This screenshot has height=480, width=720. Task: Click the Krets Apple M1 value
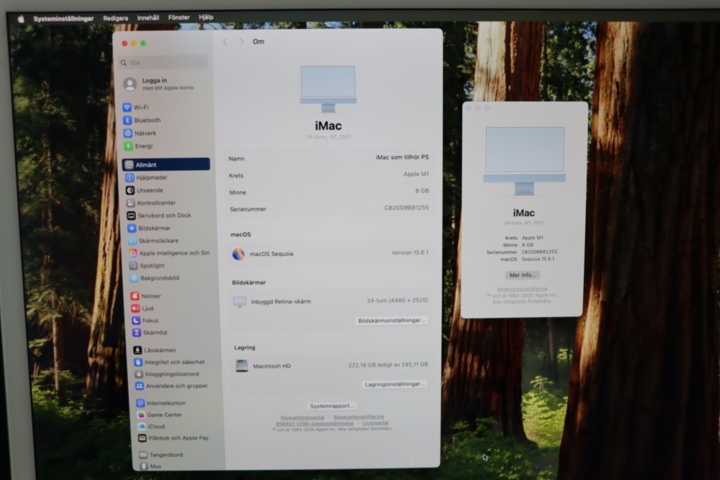point(416,174)
